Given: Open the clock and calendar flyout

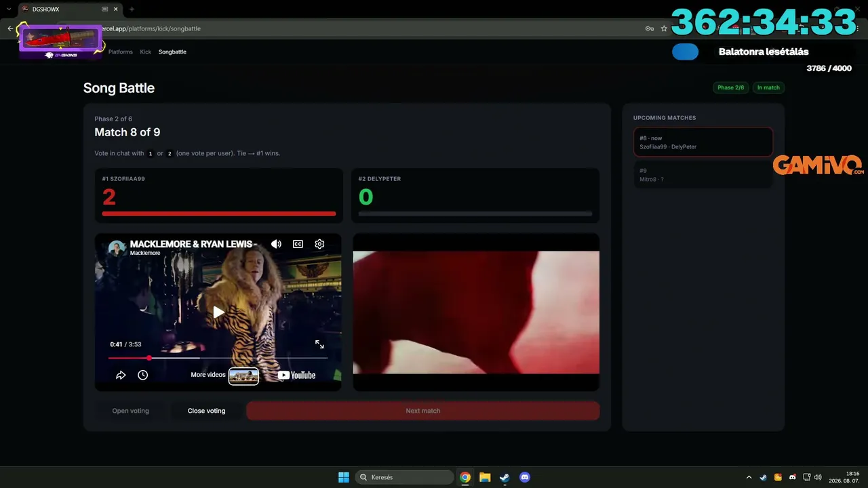Looking at the screenshot, I should [844, 477].
